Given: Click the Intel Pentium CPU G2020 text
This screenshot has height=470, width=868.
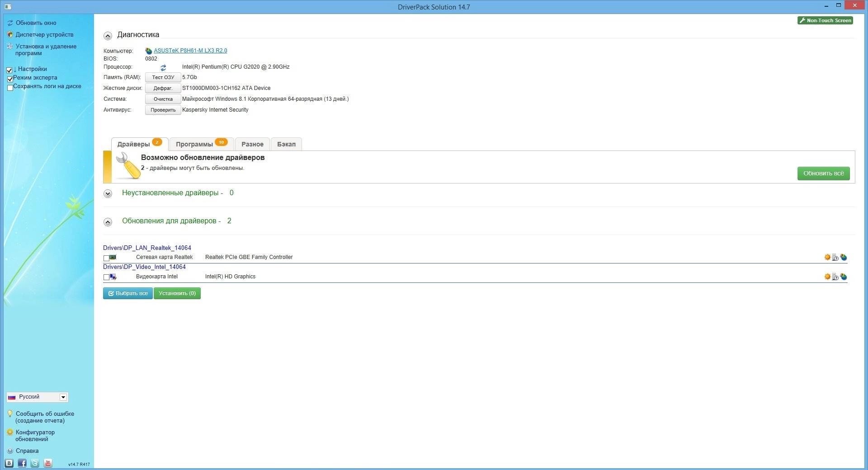Looking at the screenshot, I should pos(236,67).
